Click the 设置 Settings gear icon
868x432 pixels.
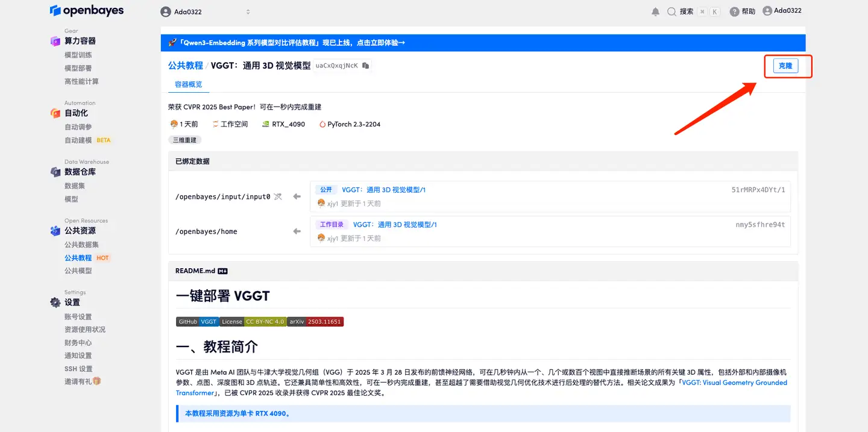55,302
